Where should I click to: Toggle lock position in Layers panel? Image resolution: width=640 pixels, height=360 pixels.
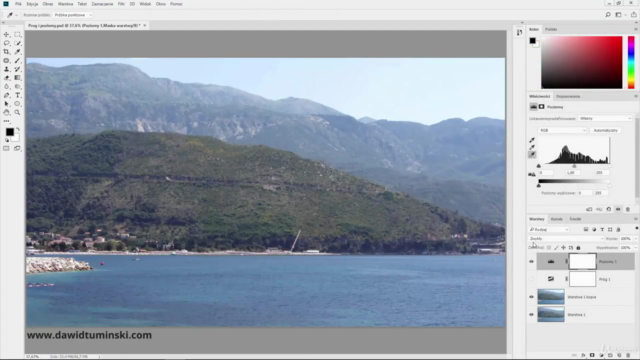563,248
